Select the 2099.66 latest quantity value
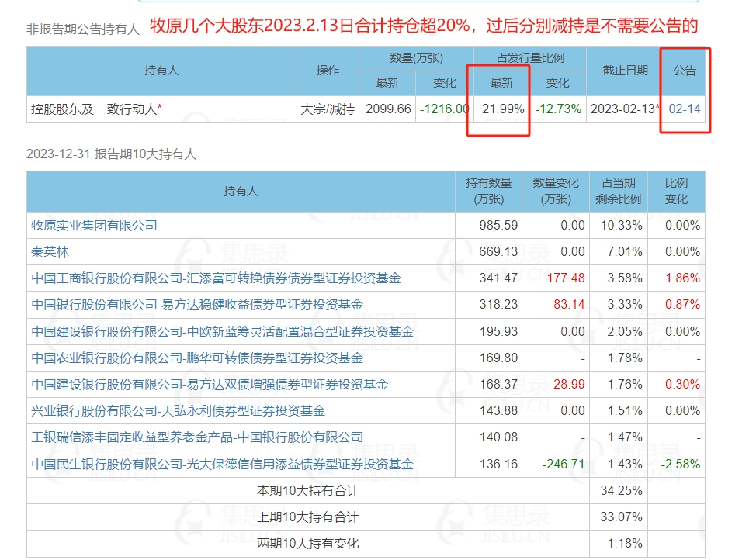The height and width of the screenshot is (560, 756). coord(388,109)
